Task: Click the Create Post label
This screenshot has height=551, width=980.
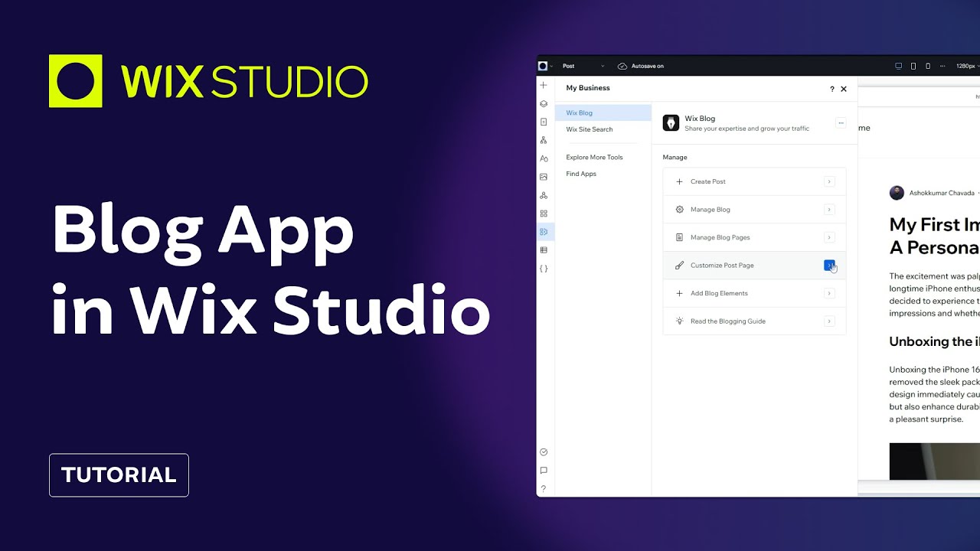Action: (707, 181)
